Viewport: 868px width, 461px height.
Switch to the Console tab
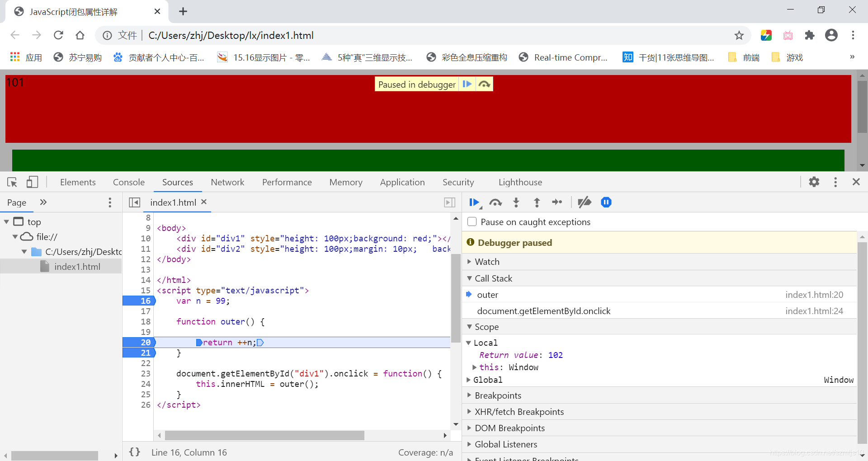[x=129, y=182]
